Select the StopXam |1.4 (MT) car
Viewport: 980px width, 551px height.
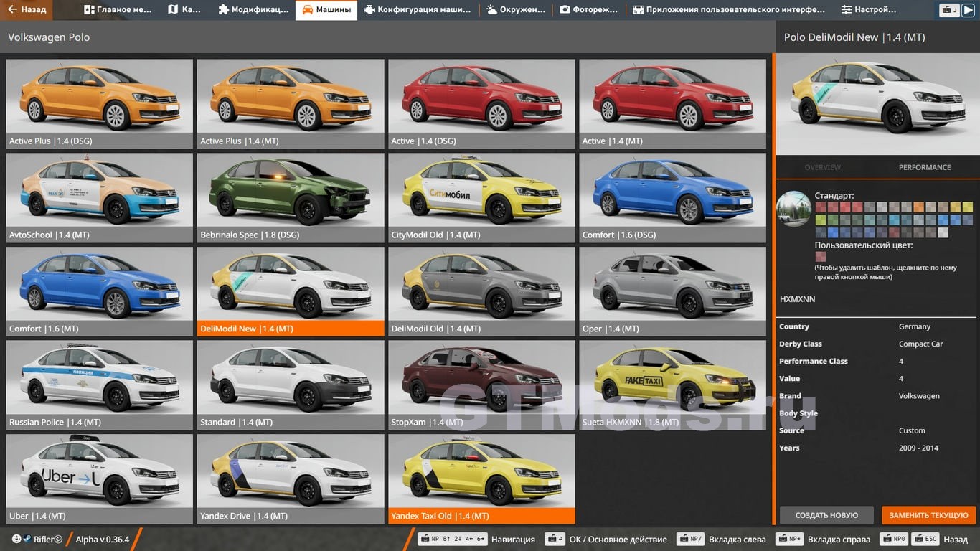481,385
